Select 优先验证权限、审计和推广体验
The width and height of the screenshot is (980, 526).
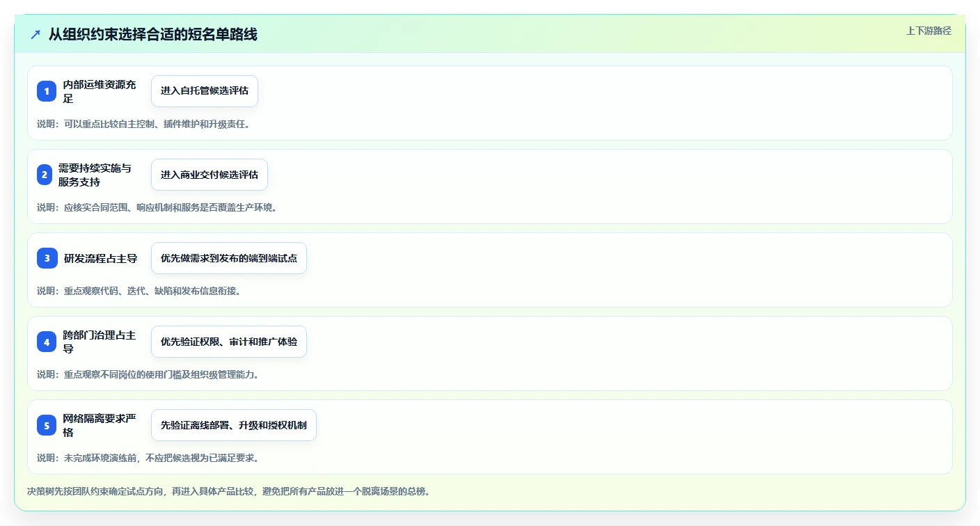(229, 342)
